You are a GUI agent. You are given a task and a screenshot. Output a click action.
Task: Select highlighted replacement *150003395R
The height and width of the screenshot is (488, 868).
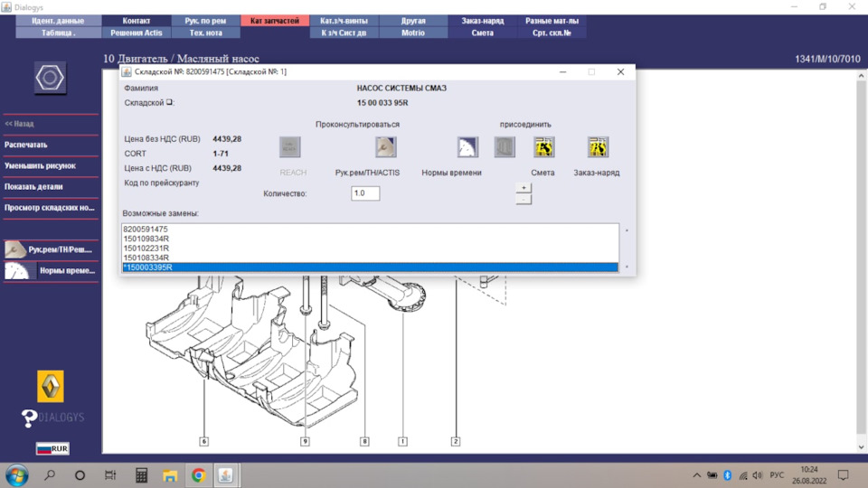(x=370, y=267)
